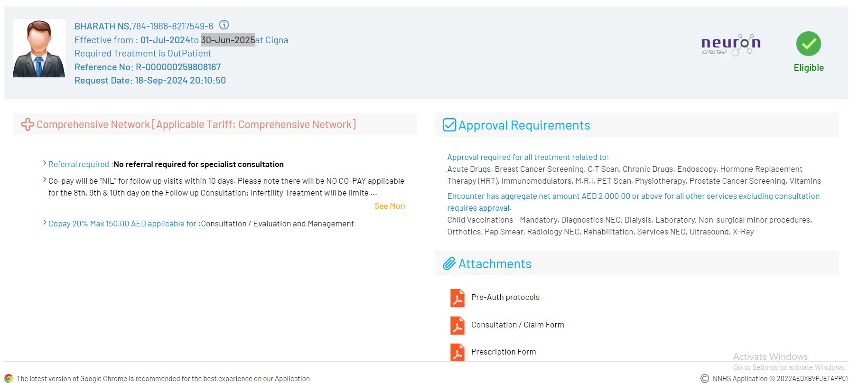Click the Eligible status label
The width and height of the screenshot is (868, 383).
click(x=809, y=67)
